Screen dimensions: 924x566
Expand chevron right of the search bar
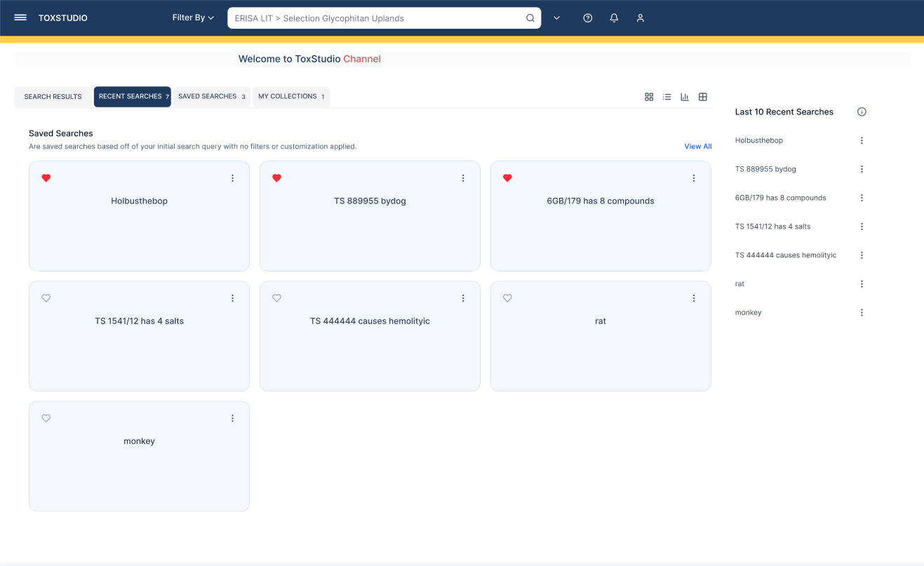[556, 18]
